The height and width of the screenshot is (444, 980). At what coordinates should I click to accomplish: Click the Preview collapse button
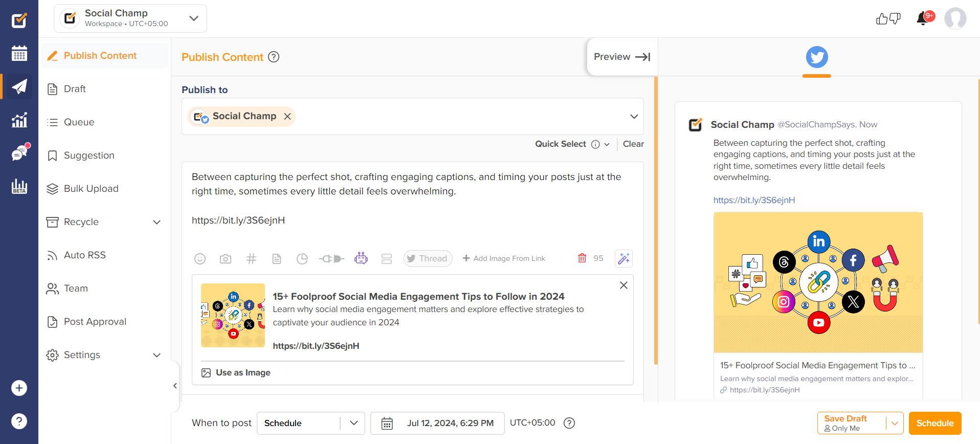click(x=622, y=57)
